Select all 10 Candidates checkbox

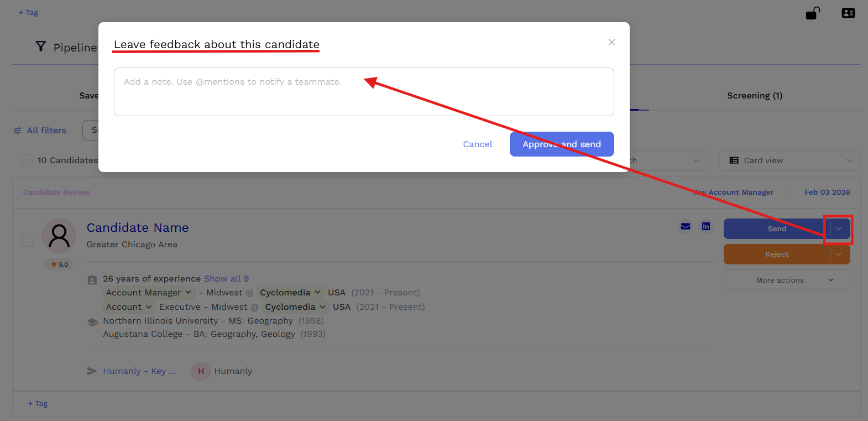coord(27,160)
